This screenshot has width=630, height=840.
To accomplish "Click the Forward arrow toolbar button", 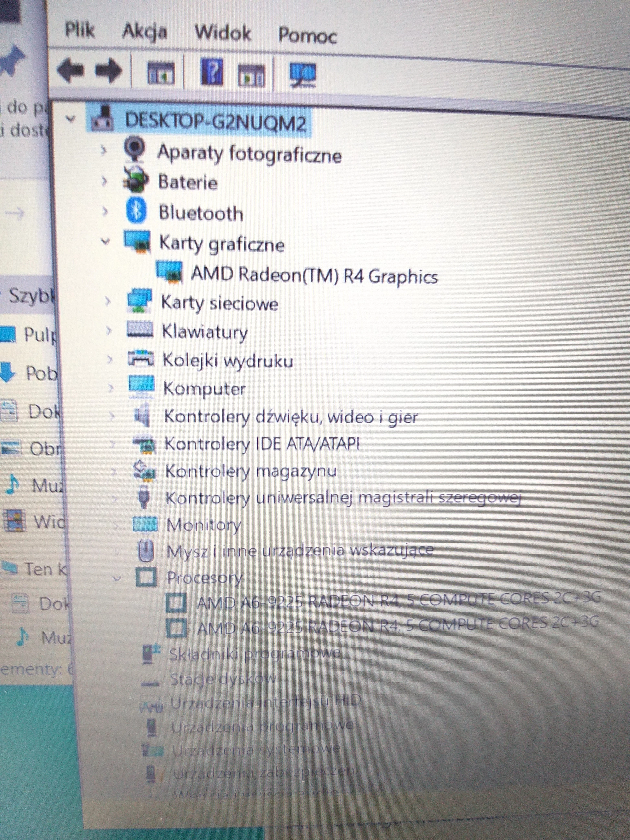I will 108,70.
